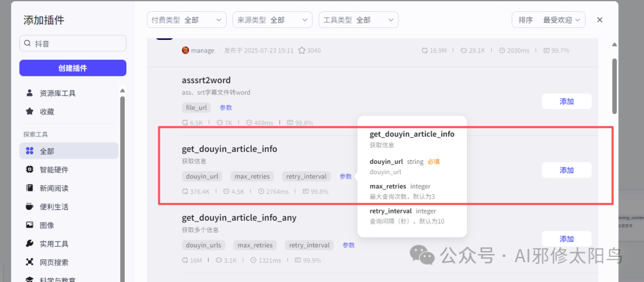
Task: Click the 16M call count icon
Action: (x=185, y=261)
